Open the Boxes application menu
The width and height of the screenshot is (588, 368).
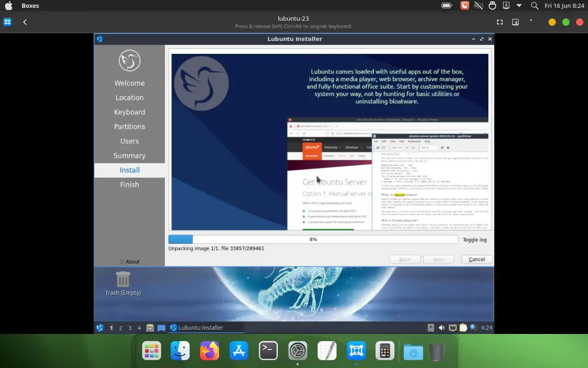[x=30, y=6]
